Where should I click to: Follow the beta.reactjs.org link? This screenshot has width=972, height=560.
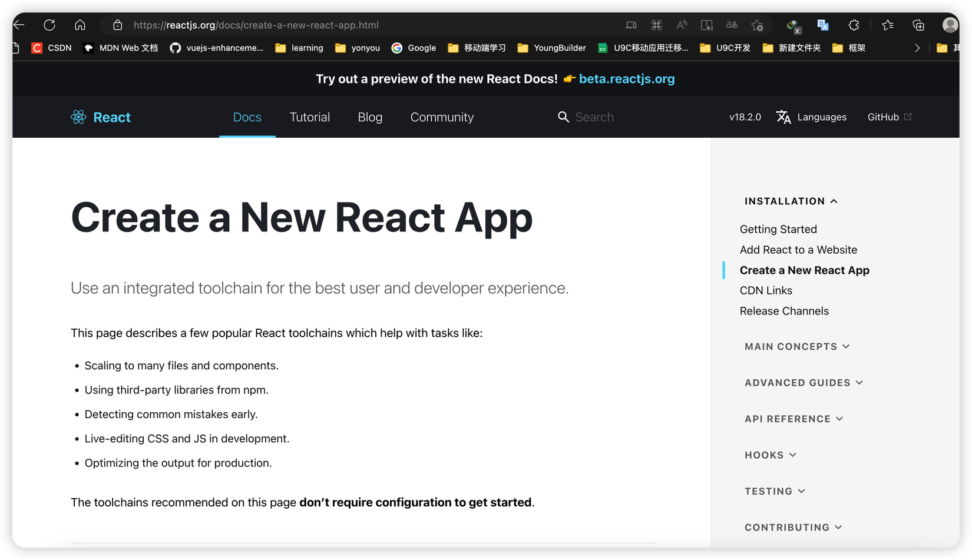pyautogui.click(x=627, y=79)
